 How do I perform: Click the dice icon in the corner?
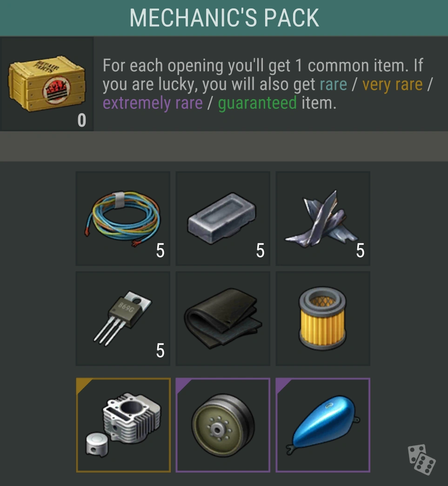421,459
